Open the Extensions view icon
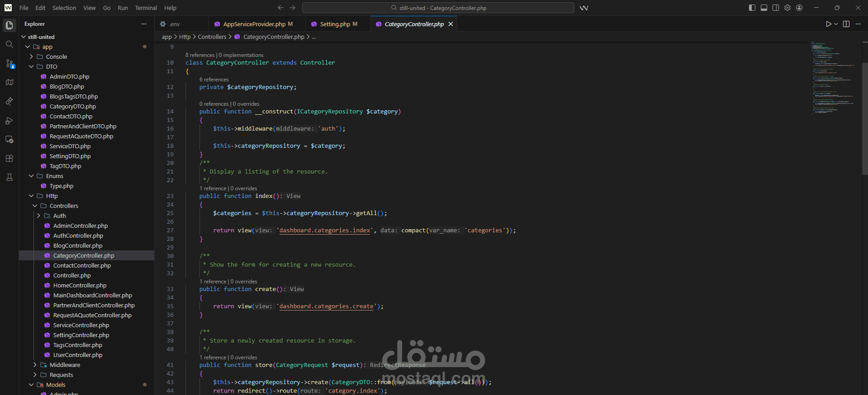This screenshot has height=395, width=868. click(9, 158)
